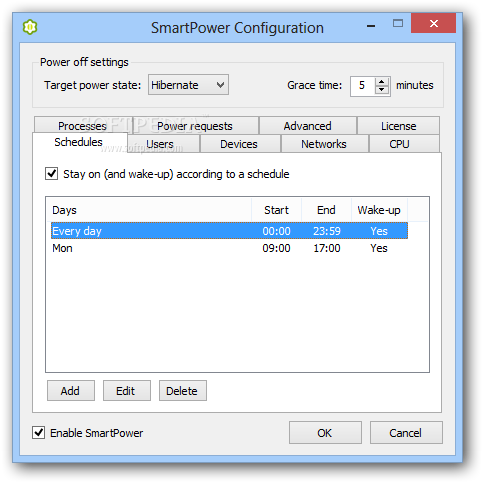
Task: Click the Start column header
Action: (x=277, y=210)
